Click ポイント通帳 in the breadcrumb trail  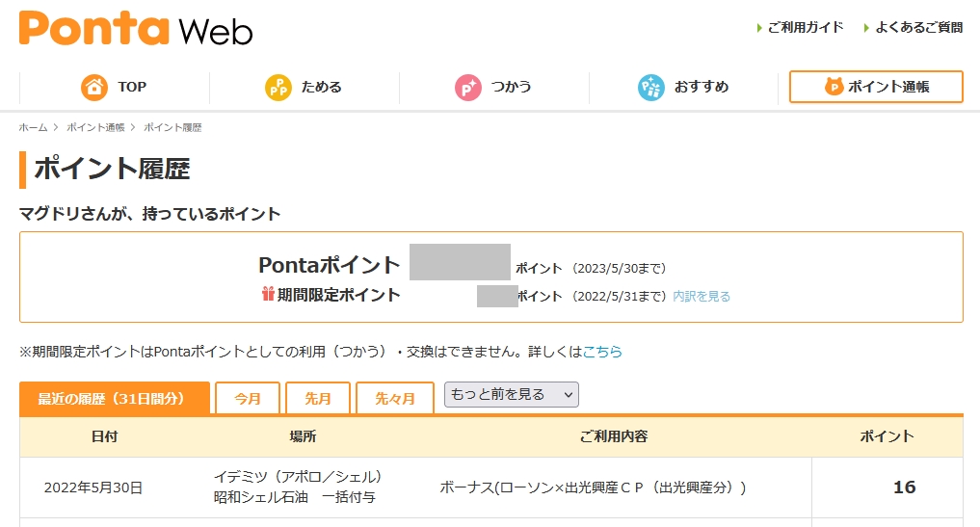(95, 127)
